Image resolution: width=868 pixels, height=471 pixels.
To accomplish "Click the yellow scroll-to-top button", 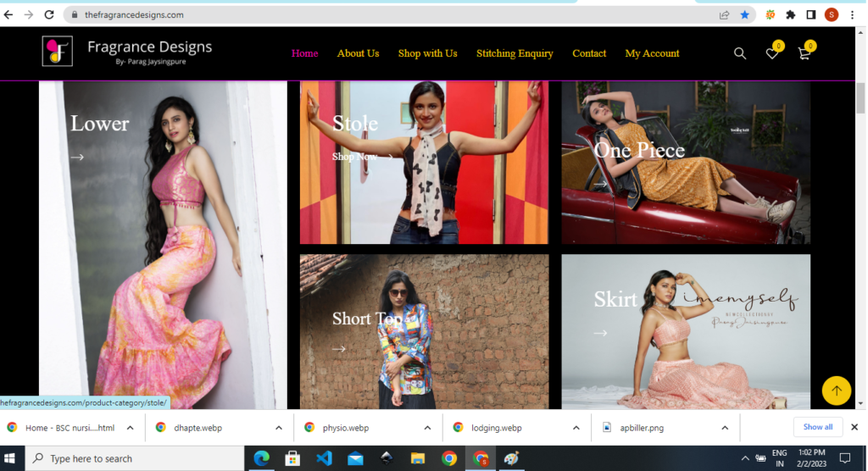I will pos(836,391).
